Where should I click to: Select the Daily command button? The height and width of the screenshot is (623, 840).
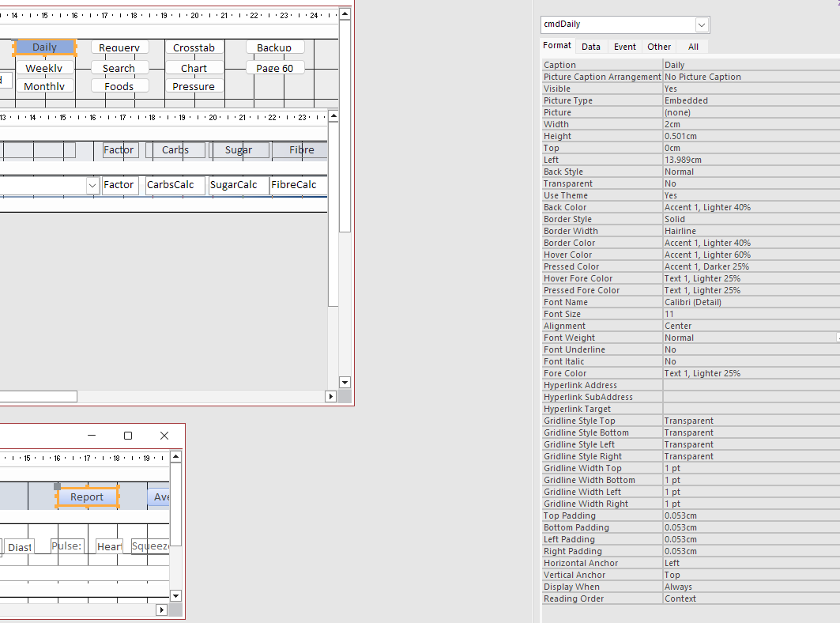tap(45, 47)
